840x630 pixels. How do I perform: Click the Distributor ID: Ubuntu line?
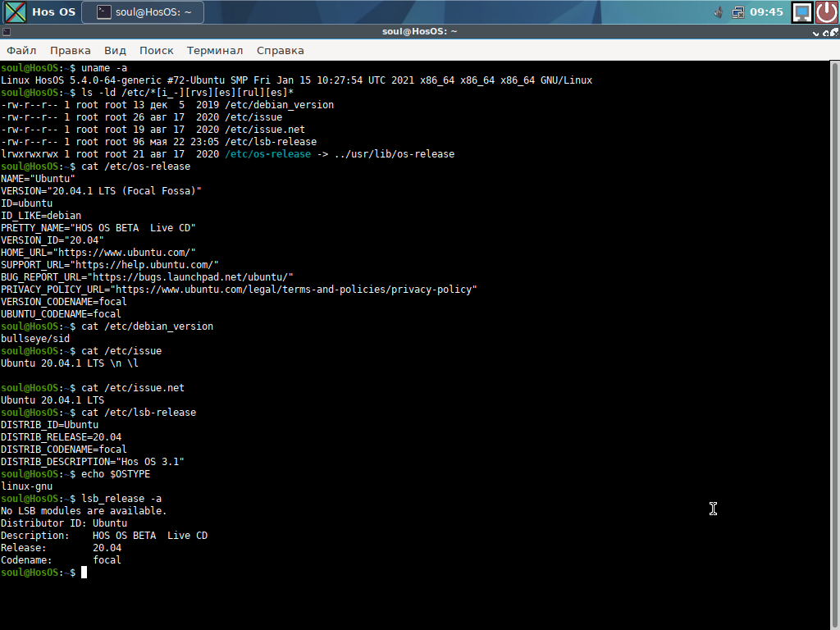pos(64,523)
